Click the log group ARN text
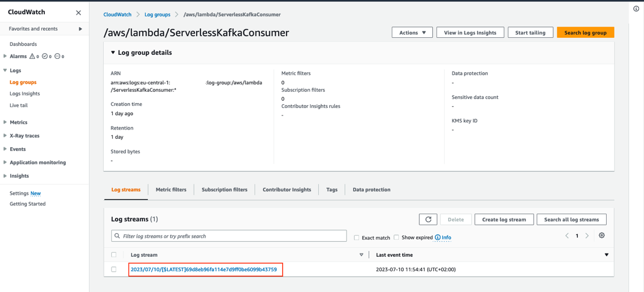This screenshot has width=644, height=292. [x=186, y=86]
